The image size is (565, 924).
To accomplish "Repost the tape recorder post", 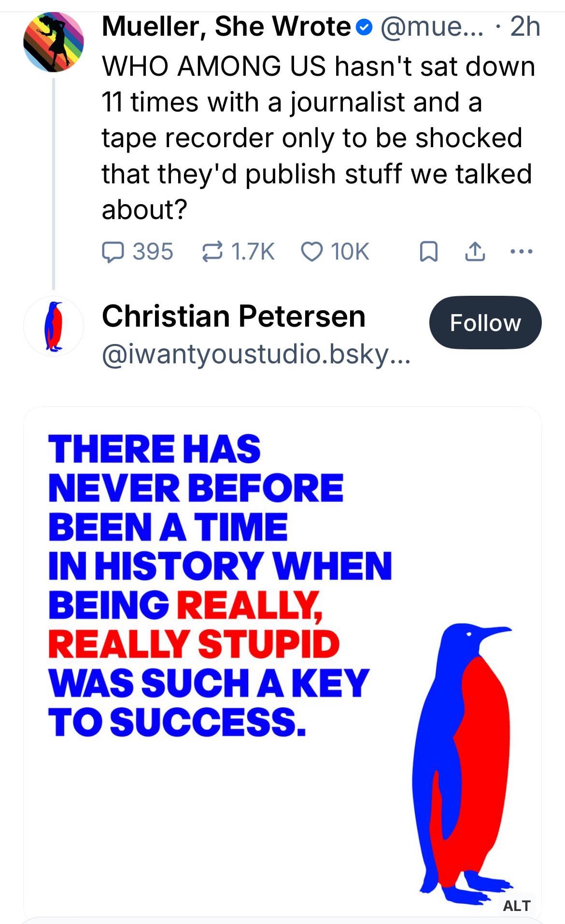I will 212,251.
